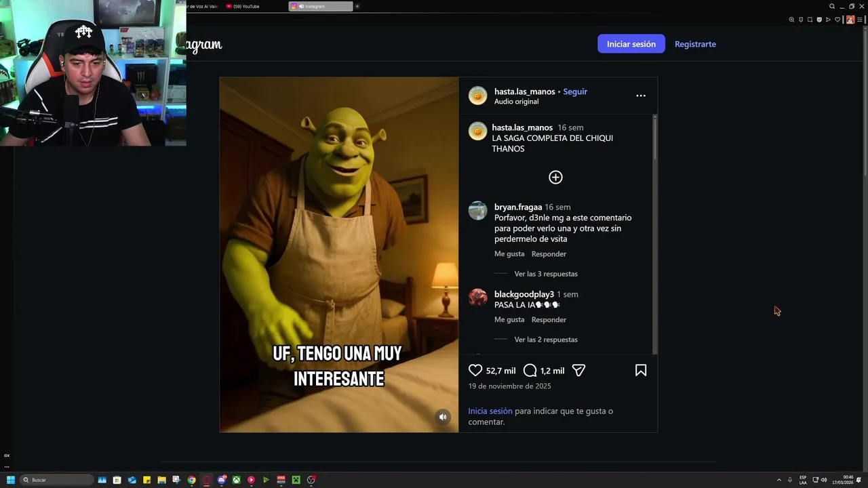Click blackgoodplay3's profile picture
The image size is (868, 488).
(x=478, y=298)
